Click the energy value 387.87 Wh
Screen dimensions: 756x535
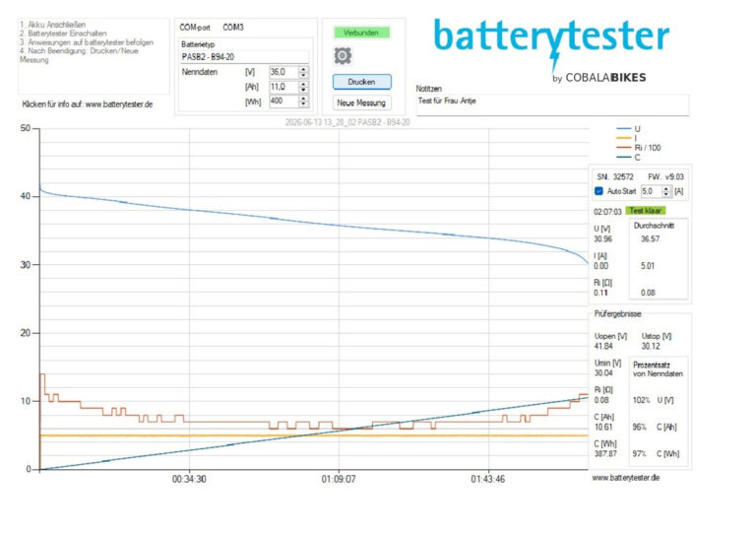click(x=605, y=454)
